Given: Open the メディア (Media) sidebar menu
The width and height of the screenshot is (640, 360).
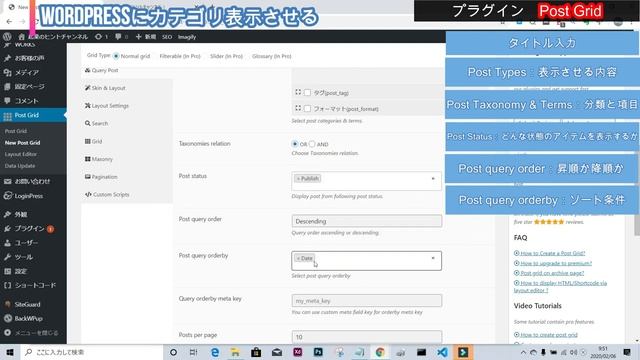Looking at the screenshot, I should (x=27, y=72).
